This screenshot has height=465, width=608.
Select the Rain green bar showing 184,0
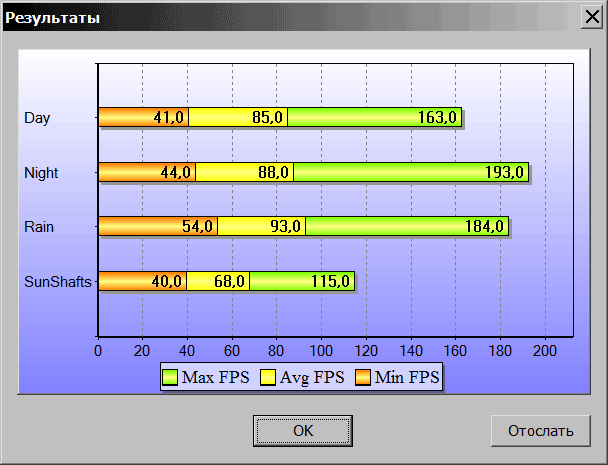407,227
